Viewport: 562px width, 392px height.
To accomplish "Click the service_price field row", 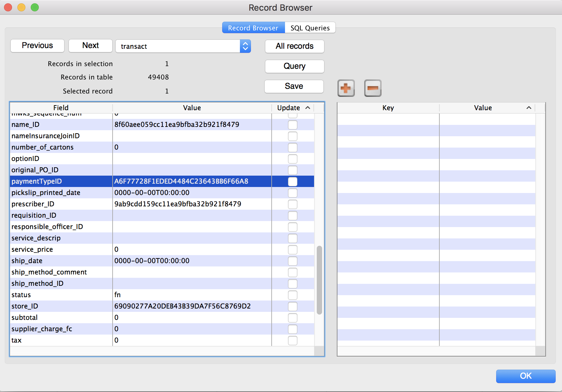I will (162, 249).
